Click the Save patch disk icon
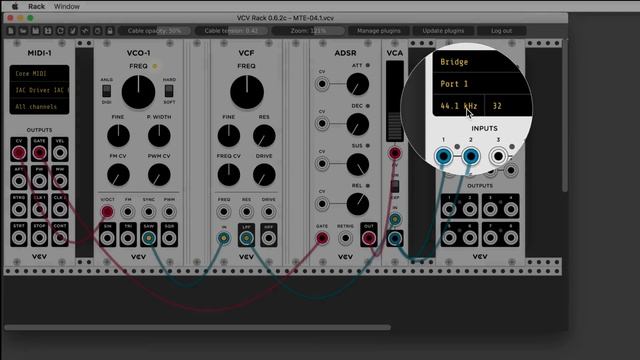The height and width of the screenshot is (360, 640). 36,31
